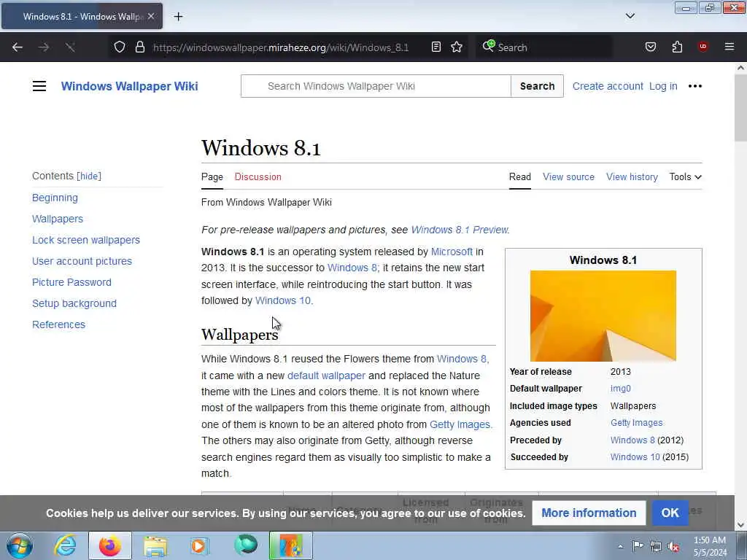The image size is (747, 560).
Task: Open the clock showing 1:50 AM
Action: point(710,546)
